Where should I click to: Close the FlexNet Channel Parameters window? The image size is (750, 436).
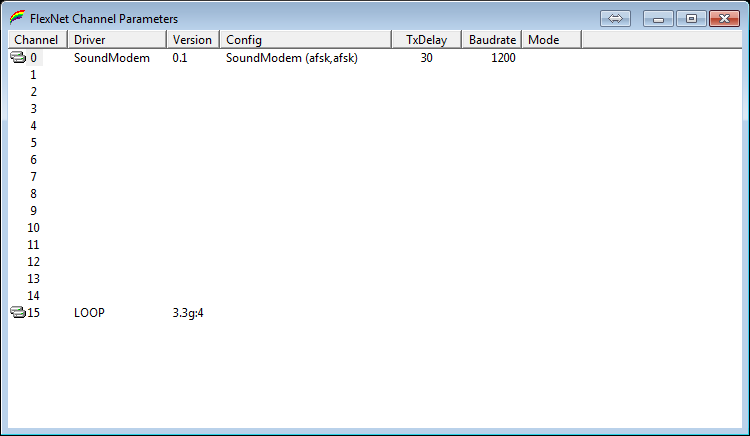[x=724, y=19]
